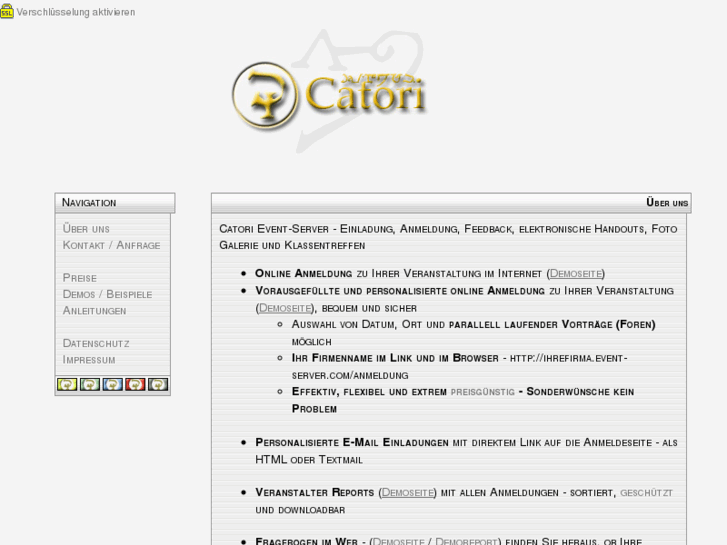The image size is (727, 545).
Task: Click the 'Über uns' content panel title
Action: click(667, 203)
